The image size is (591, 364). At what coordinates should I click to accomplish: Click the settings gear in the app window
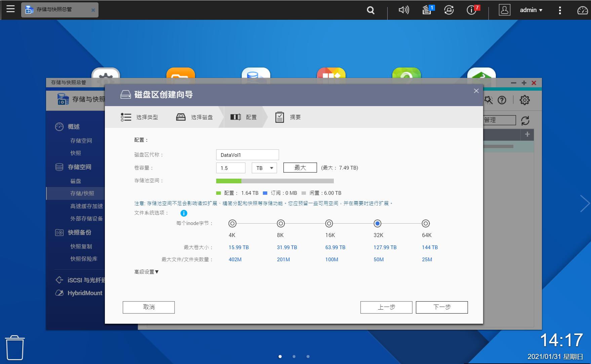[x=524, y=100]
